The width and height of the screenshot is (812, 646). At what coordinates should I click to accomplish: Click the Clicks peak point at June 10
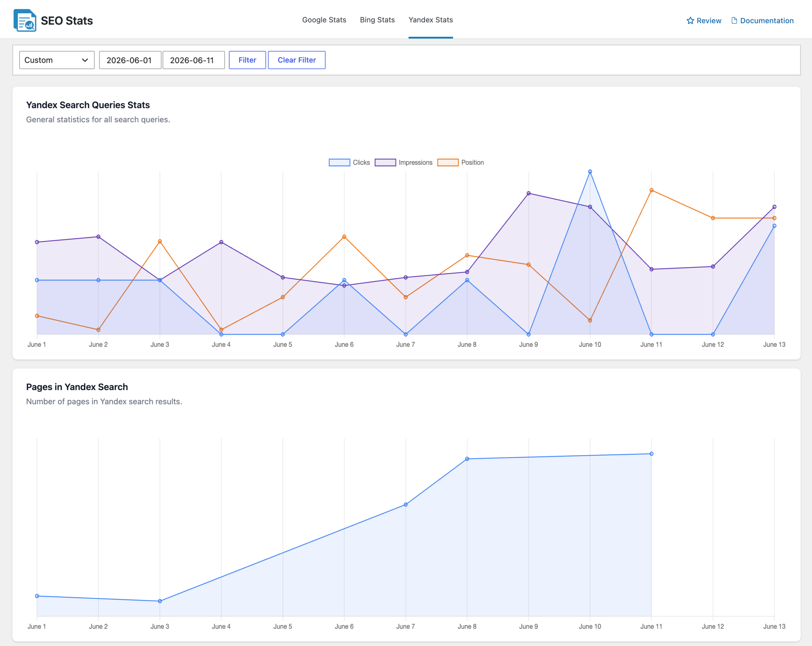click(590, 172)
